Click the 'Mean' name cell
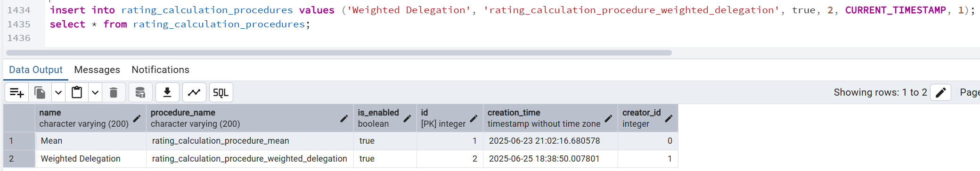Image resolution: width=980 pixels, height=171 pixels. 90,141
